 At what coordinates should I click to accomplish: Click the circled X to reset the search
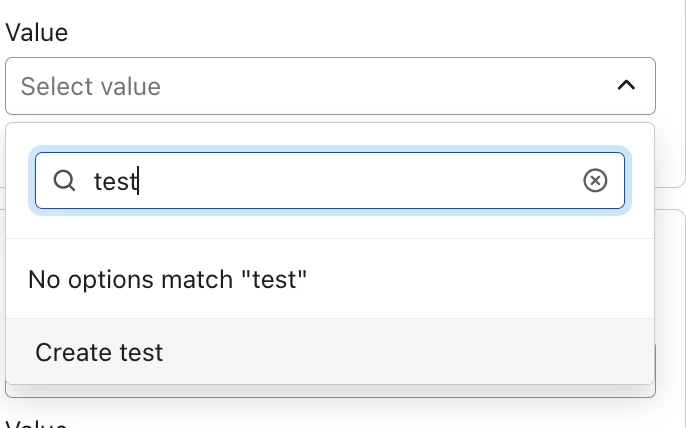pyautogui.click(x=595, y=181)
